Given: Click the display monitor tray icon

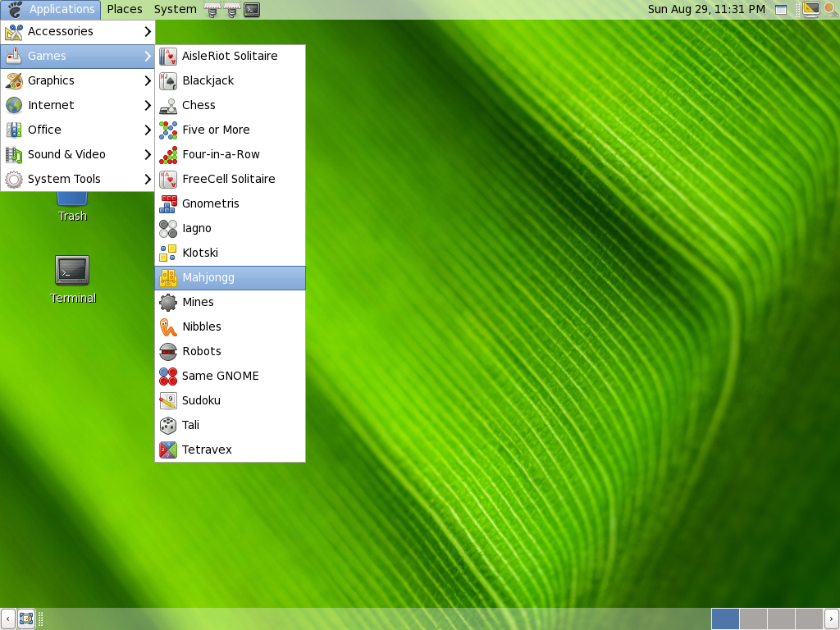Looking at the screenshot, I should pyautogui.click(x=811, y=9).
